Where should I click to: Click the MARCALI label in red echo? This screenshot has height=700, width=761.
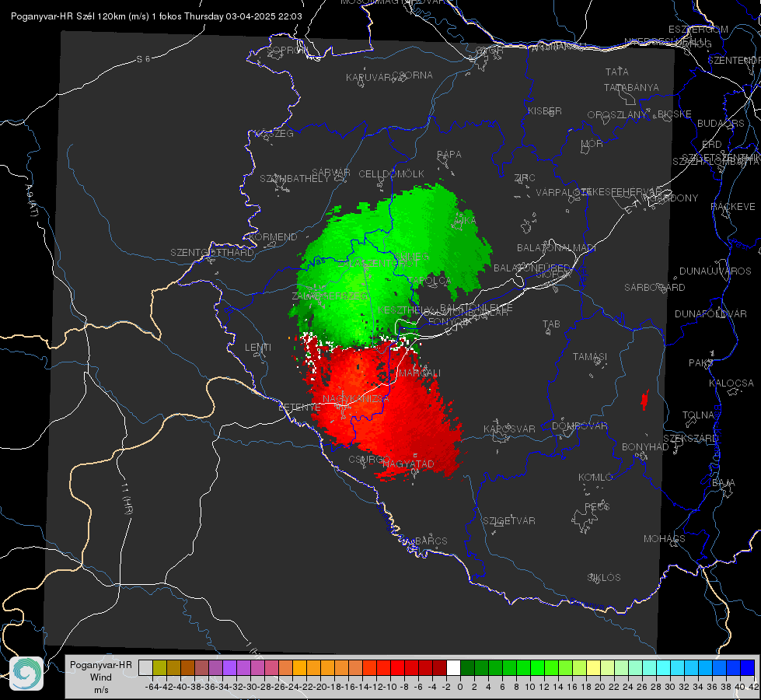[419, 373]
